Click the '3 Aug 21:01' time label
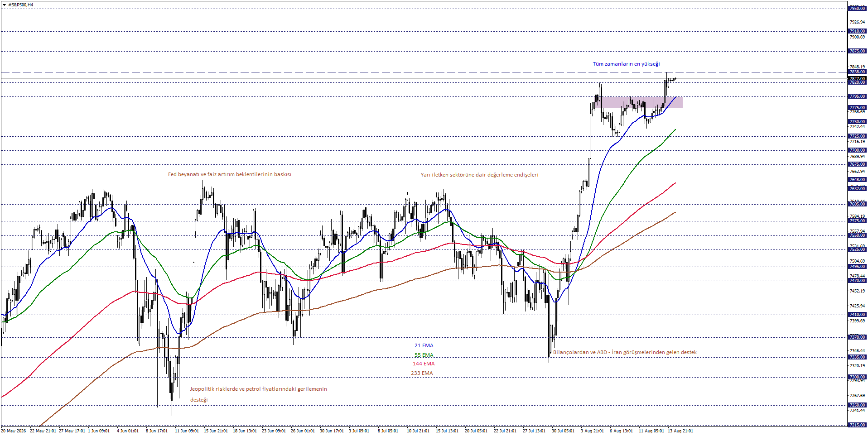The height and width of the screenshot is (436, 868). [592, 431]
